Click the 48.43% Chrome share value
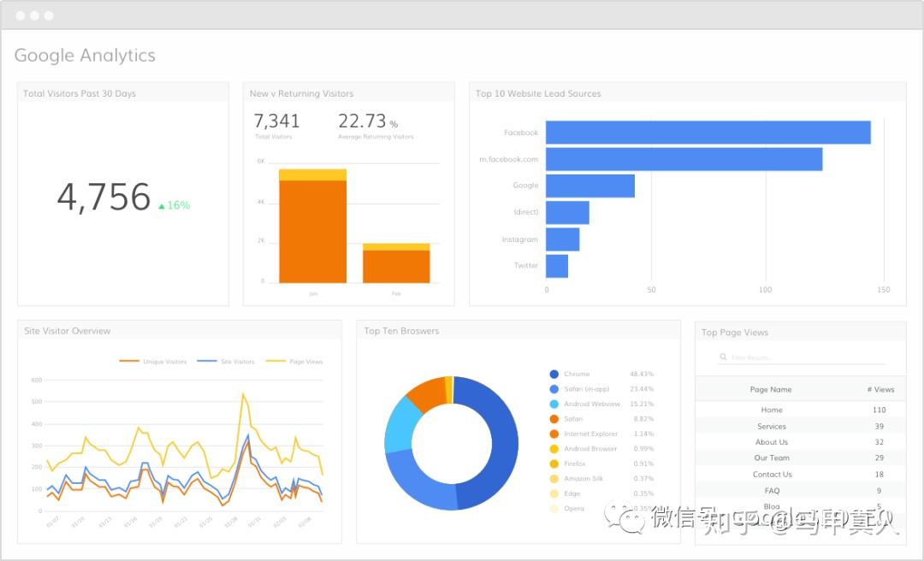The width and height of the screenshot is (924, 561). (x=642, y=375)
